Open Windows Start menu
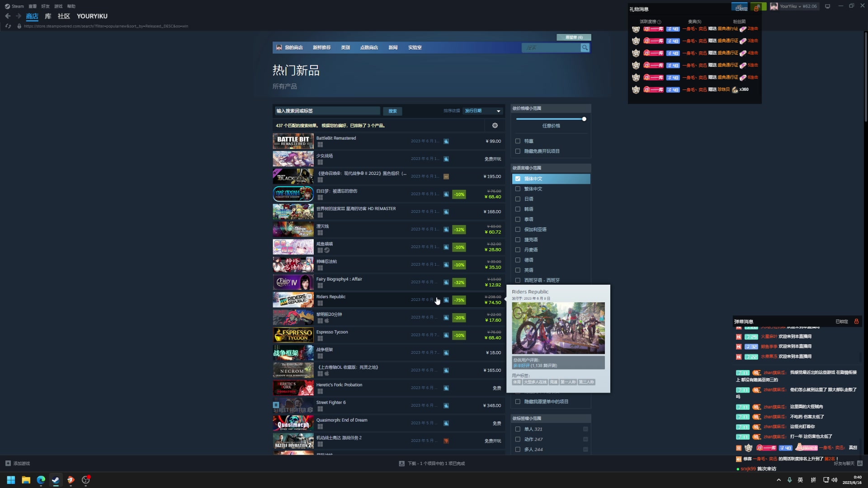Viewport: 868px width, 488px height. (11, 480)
